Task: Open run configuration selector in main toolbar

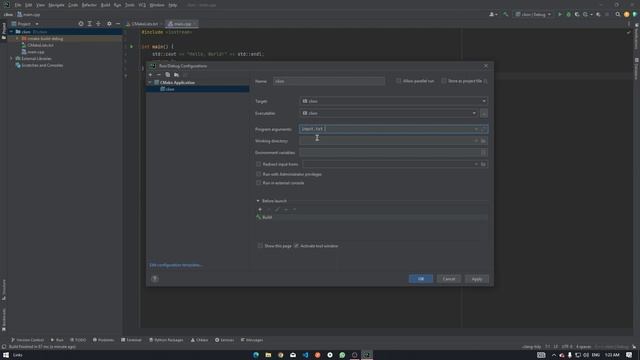Action: (533, 14)
